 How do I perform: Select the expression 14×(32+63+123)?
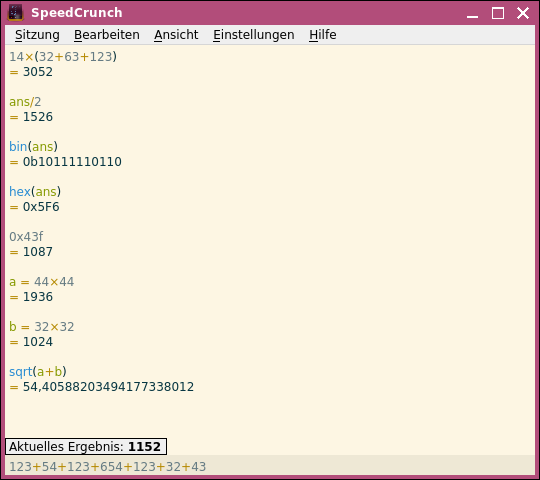click(63, 56)
